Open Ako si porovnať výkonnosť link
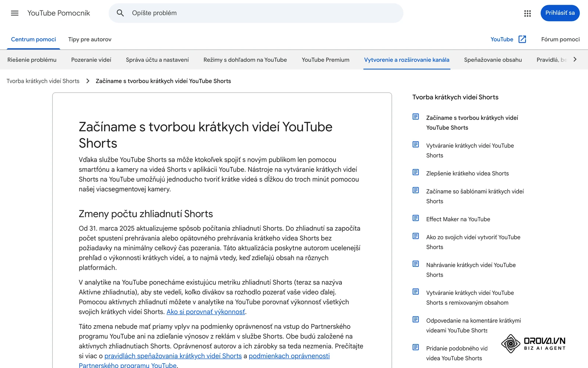 206,312
